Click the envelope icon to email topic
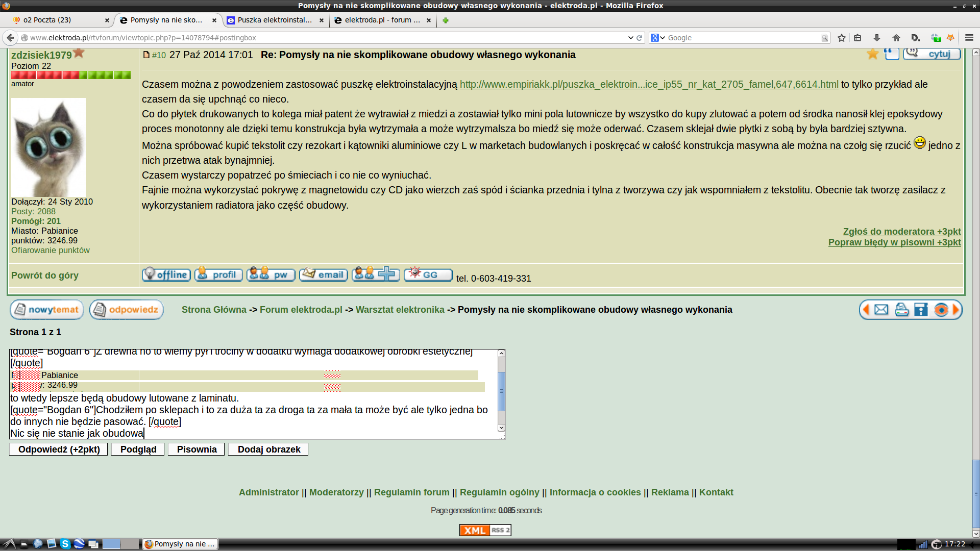980x551 pixels. 881,310
